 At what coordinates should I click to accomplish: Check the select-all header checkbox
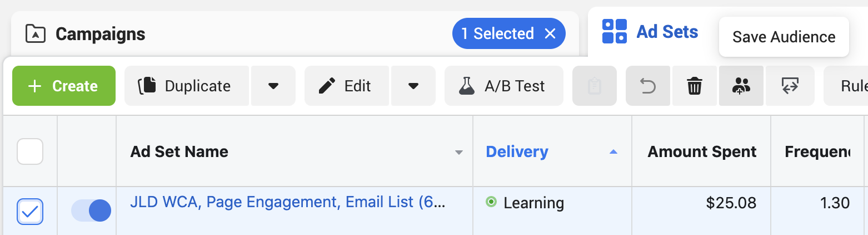(x=30, y=151)
